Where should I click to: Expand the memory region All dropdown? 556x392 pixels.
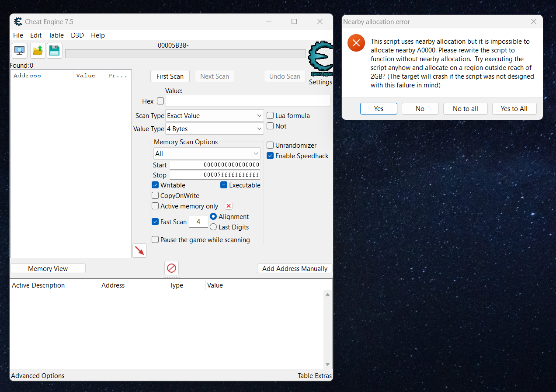coord(207,153)
